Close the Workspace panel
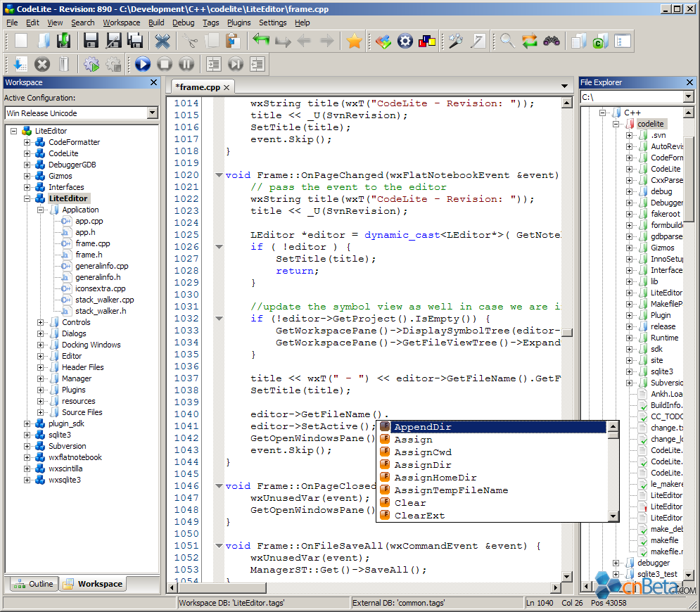 click(x=153, y=82)
